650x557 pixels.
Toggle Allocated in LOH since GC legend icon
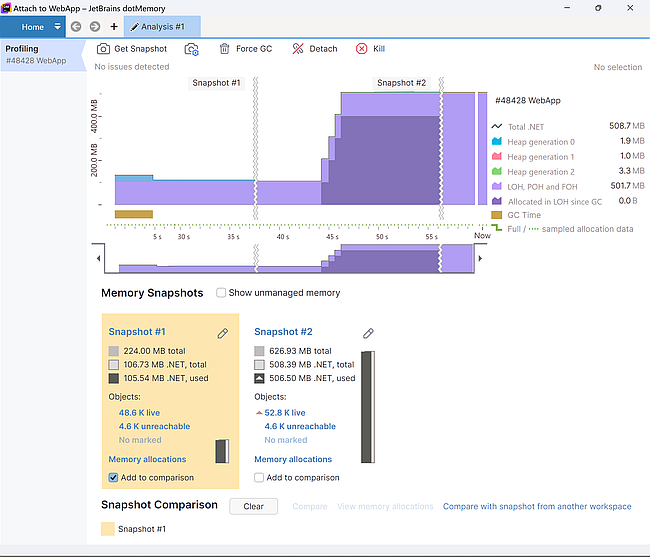point(497,201)
